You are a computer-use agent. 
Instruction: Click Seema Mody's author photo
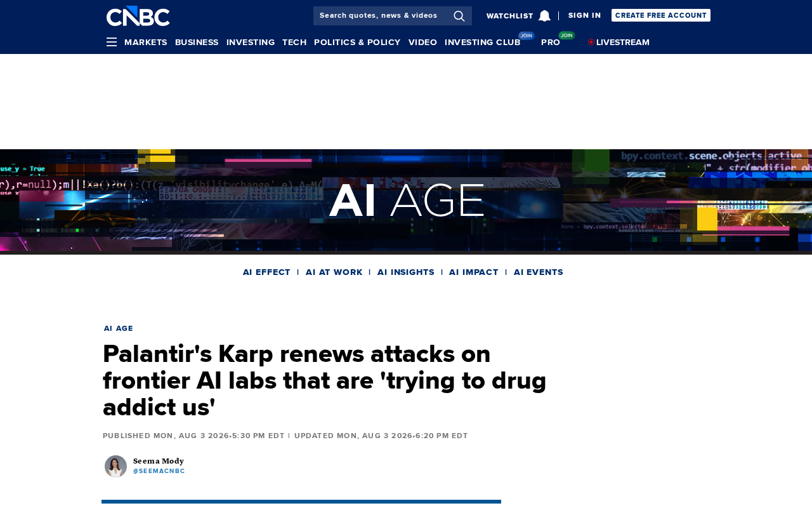(x=115, y=466)
